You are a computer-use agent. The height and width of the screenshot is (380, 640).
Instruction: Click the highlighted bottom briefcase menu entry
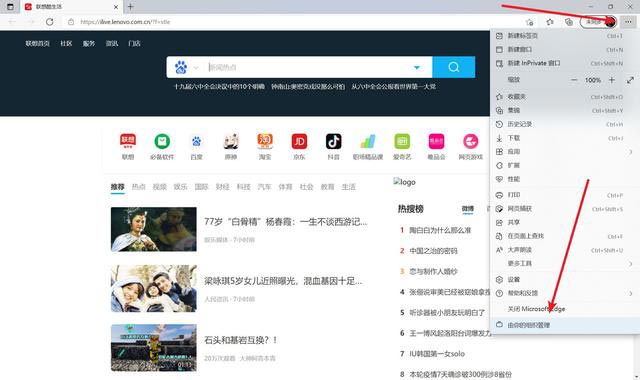coord(565,325)
